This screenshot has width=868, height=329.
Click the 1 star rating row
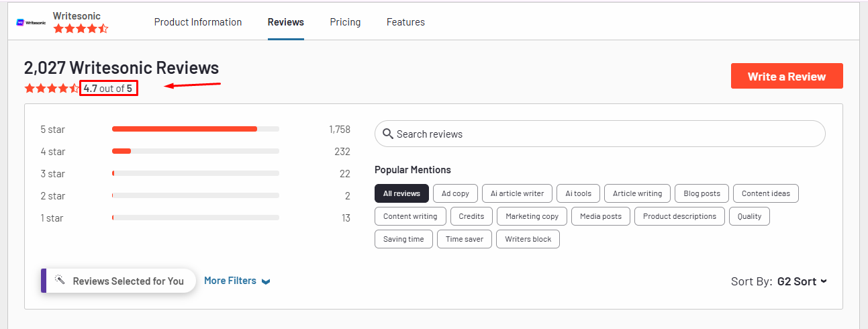[x=195, y=218]
